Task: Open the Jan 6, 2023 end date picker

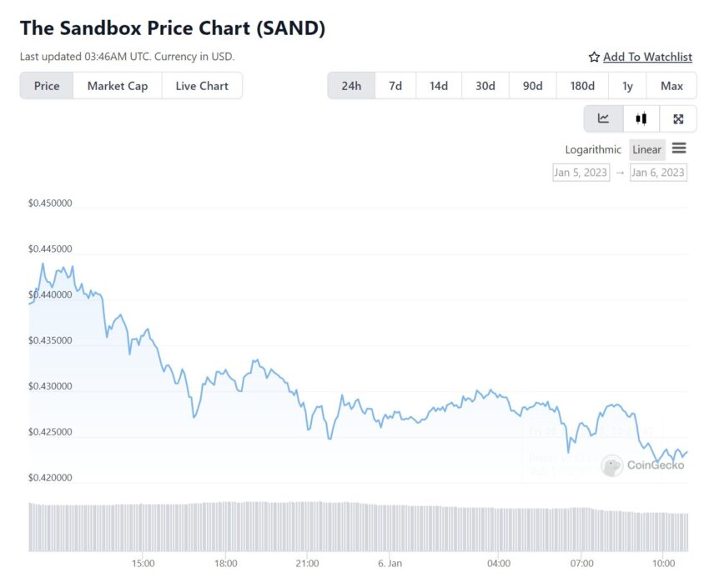Action: pos(658,172)
